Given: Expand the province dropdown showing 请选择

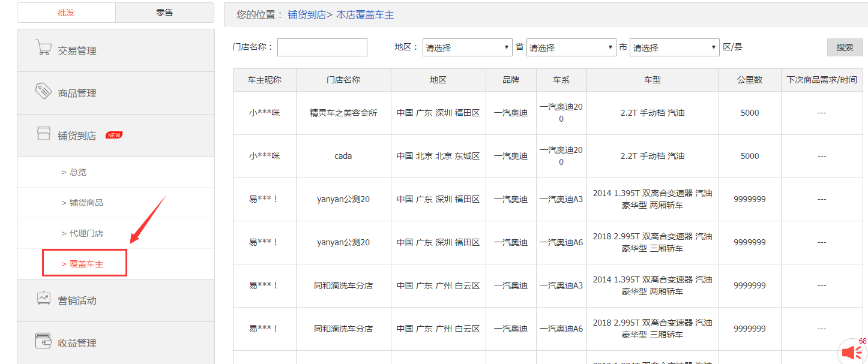Looking at the screenshot, I should tap(467, 47).
